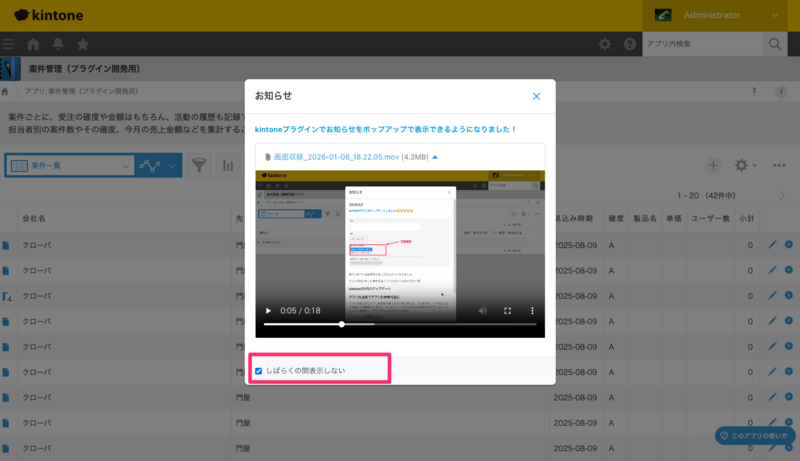800x461 pixels.
Task: Seek the video progress slider
Action: tap(400, 324)
